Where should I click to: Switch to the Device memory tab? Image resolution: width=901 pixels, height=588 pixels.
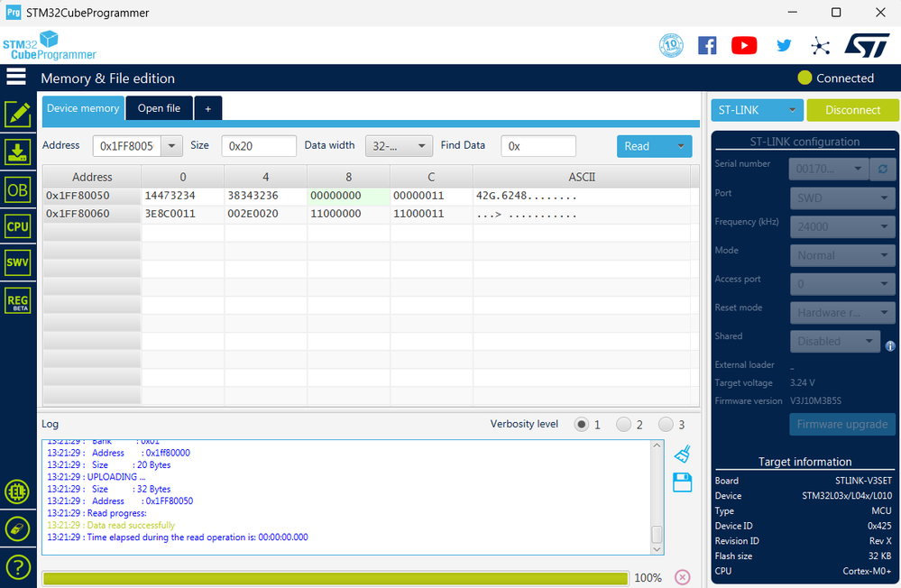click(x=83, y=108)
